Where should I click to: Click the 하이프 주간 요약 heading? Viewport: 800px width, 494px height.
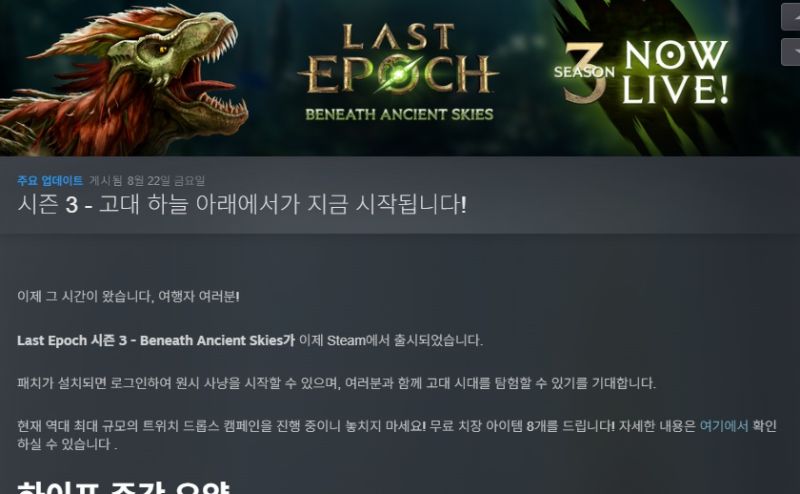tap(123, 487)
